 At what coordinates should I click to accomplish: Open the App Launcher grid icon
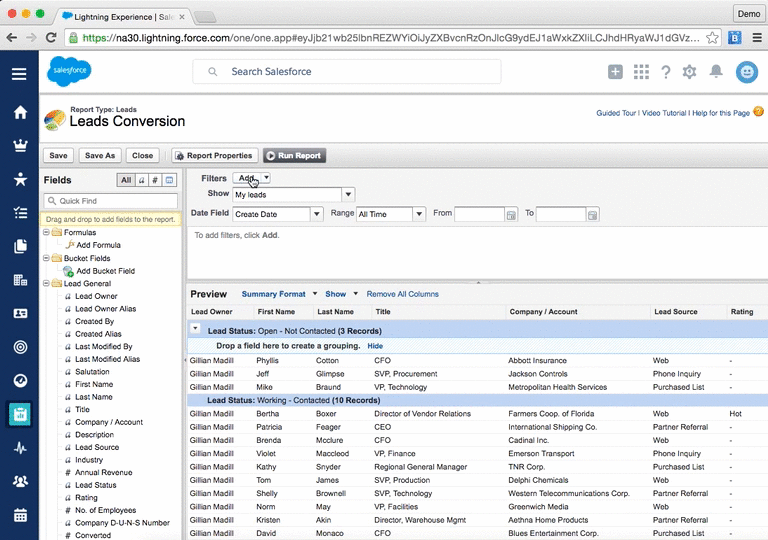(x=641, y=72)
